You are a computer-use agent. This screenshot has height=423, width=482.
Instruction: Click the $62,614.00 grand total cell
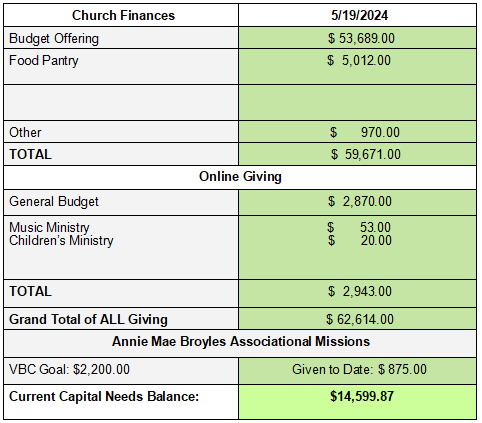[357, 319]
